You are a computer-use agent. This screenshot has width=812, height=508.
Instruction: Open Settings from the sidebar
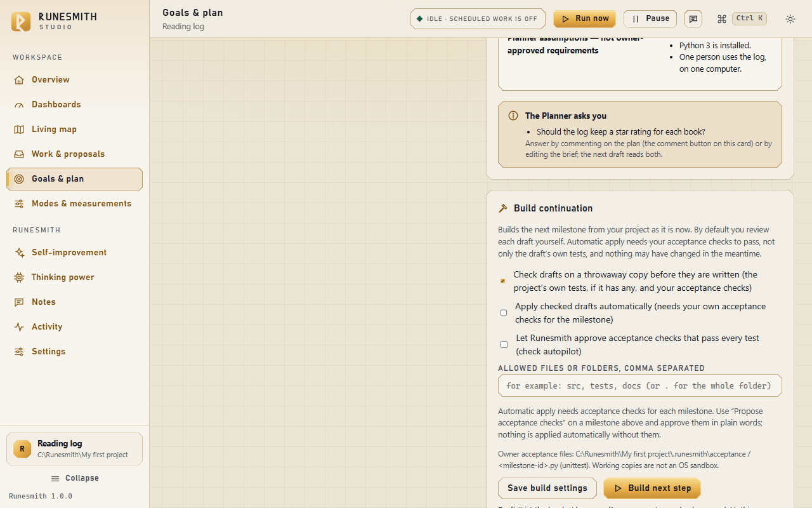tap(74, 352)
